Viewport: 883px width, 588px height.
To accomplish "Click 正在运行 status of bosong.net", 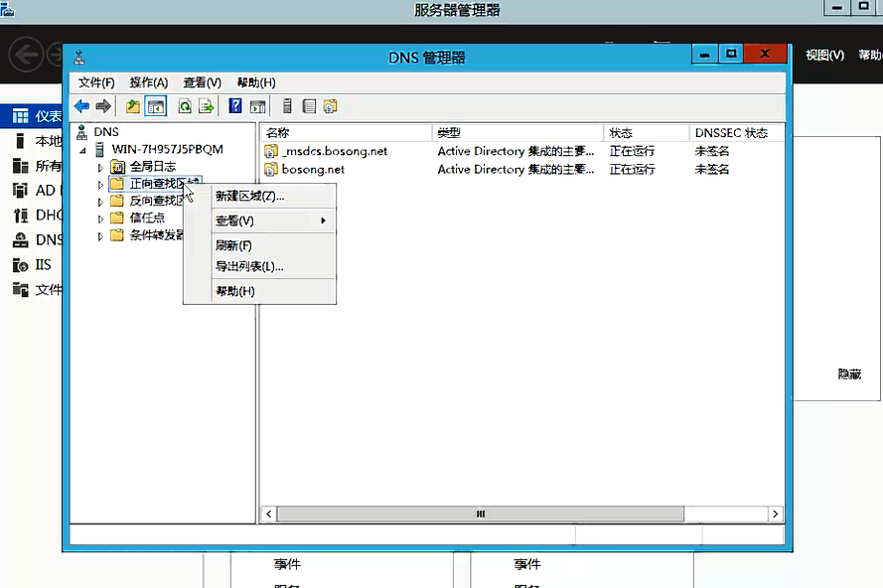I will pyautogui.click(x=632, y=169).
